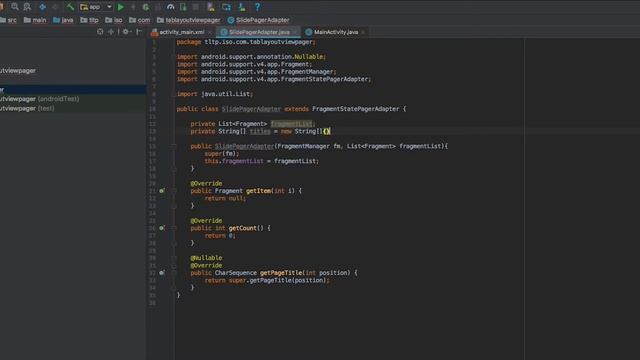Click the collapse all icon in project panel
The height and width of the screenshot is (360, 640).
pos(111,31)
